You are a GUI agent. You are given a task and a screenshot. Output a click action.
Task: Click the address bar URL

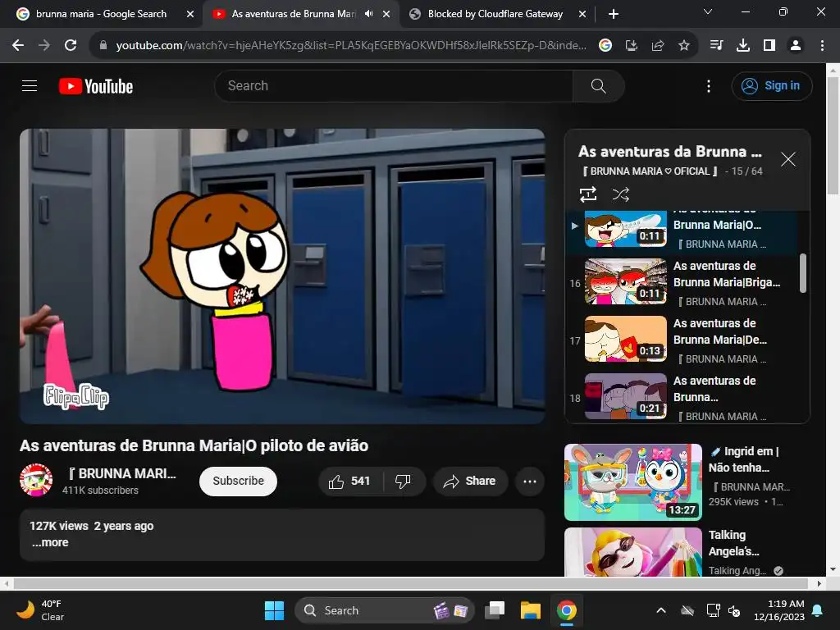[351, 46]
